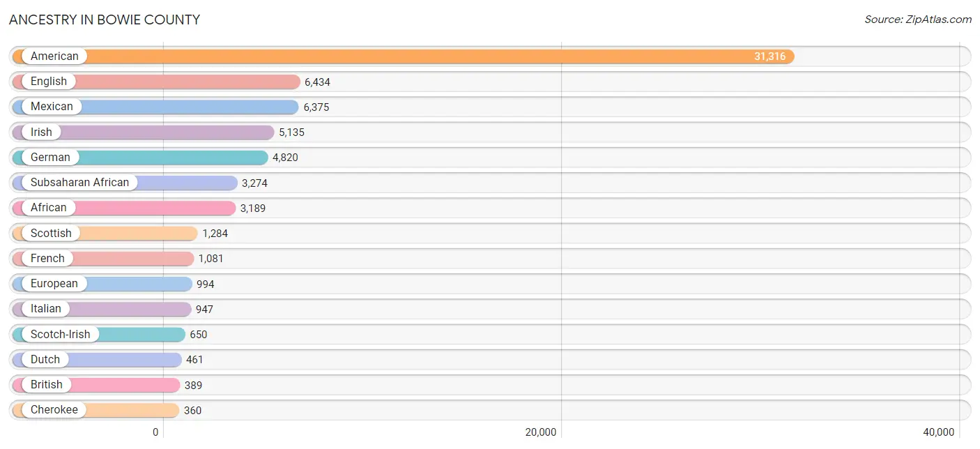980x449 pixels.
Task: Click the 31,316 value on American bar
Action: (x=770, y=56)
